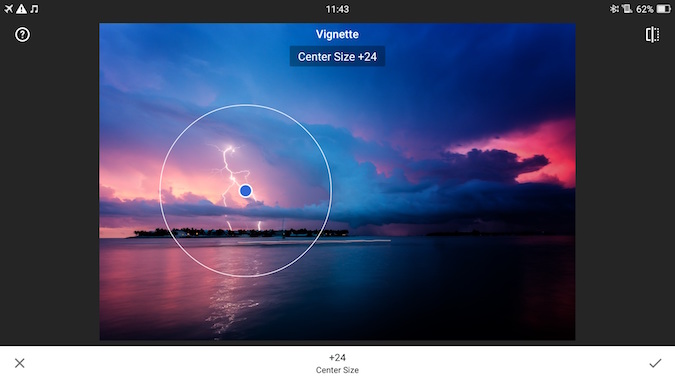Tap the 62% battery percentage
Screen dimensions: 675x380
[x=645, y=9]
